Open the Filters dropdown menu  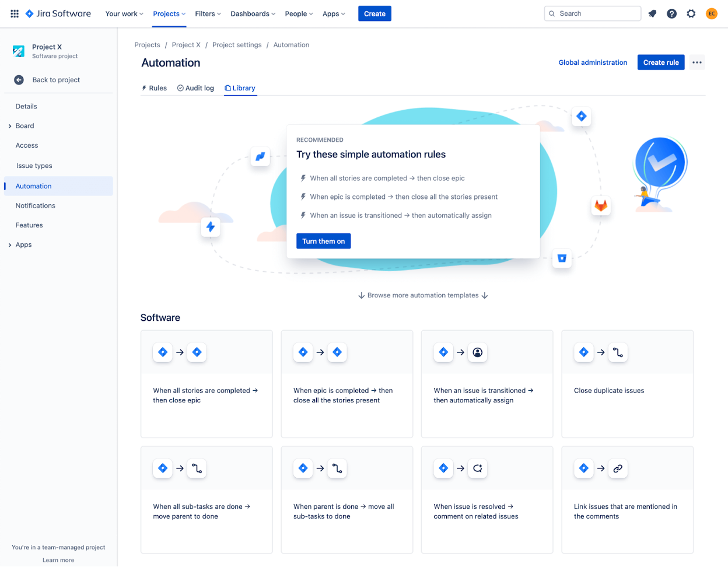(x=208, y=13)
